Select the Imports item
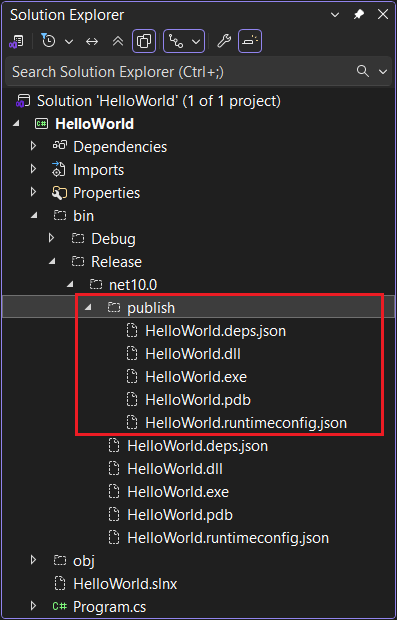 tap(98, 170)
